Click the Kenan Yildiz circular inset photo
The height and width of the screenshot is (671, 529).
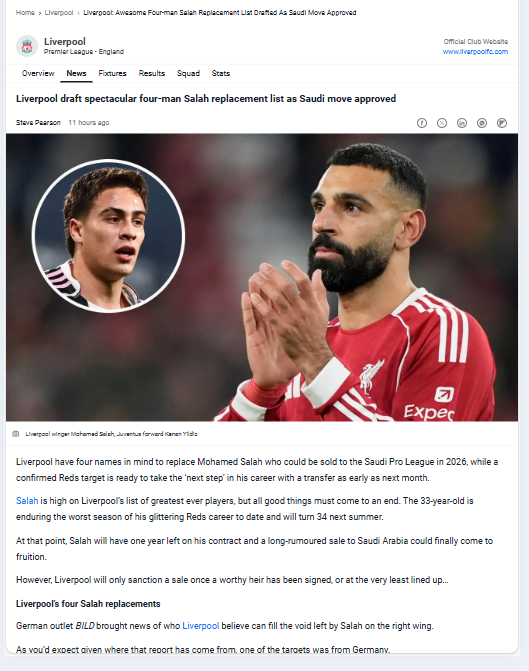tap(108, 236)
